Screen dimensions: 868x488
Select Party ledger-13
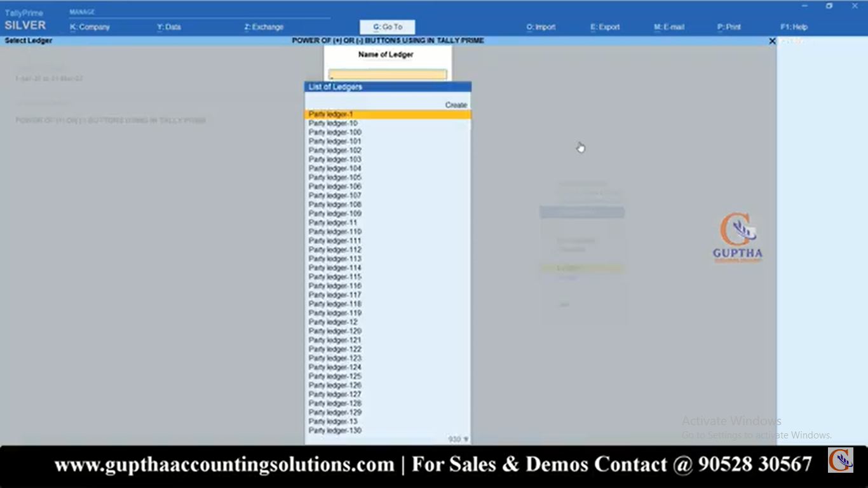pos(388,421)
